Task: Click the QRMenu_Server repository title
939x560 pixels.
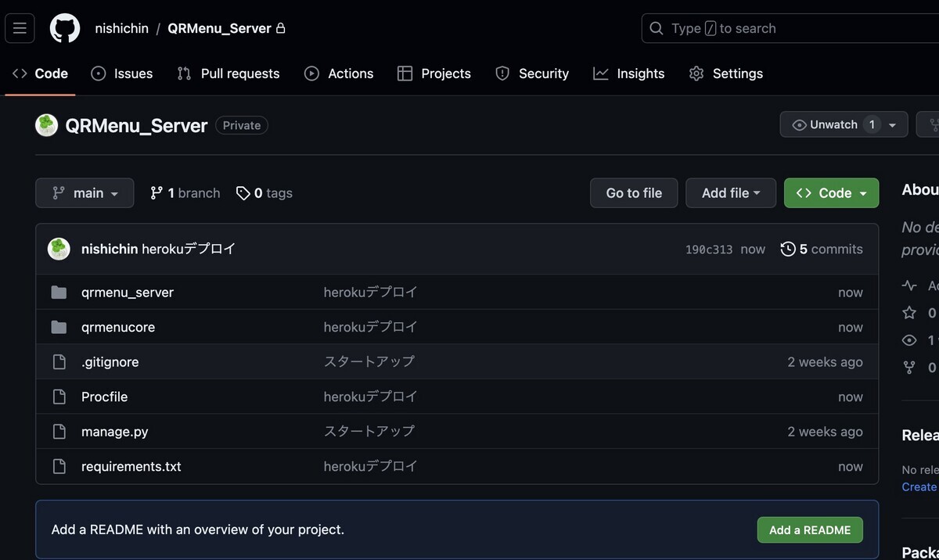Action: [136, 126]
